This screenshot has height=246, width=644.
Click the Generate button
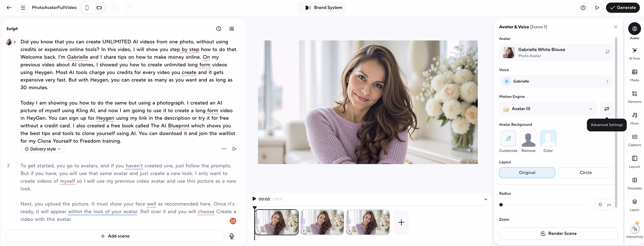click(x=623, y=8)
